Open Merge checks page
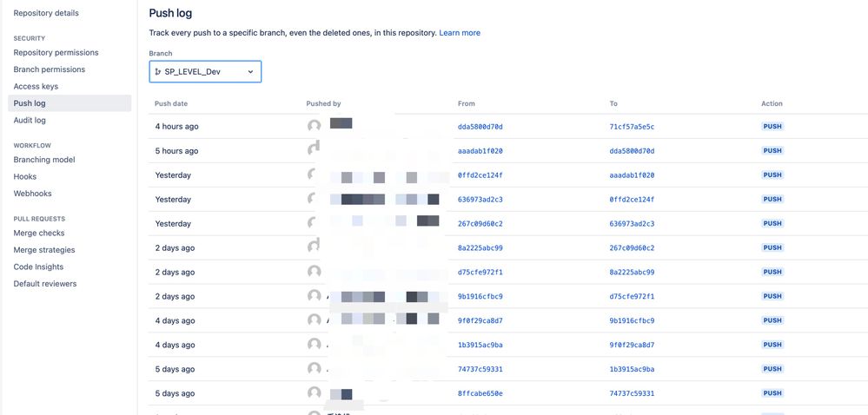Viewport: 868px width, 415px height. 39,233
